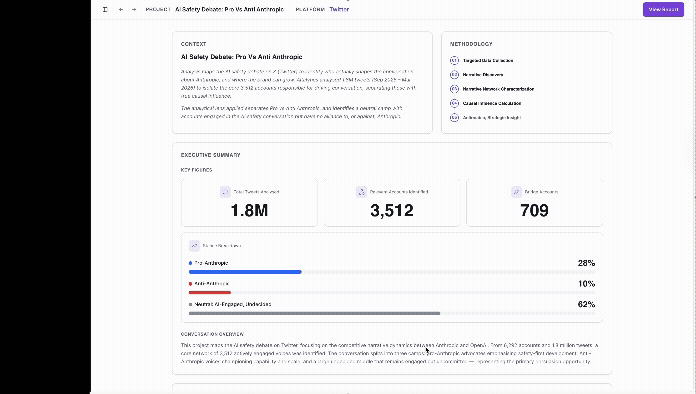696x394 pixels.
Task: Click the icon on the 709 card
Action: click(516, 192)
